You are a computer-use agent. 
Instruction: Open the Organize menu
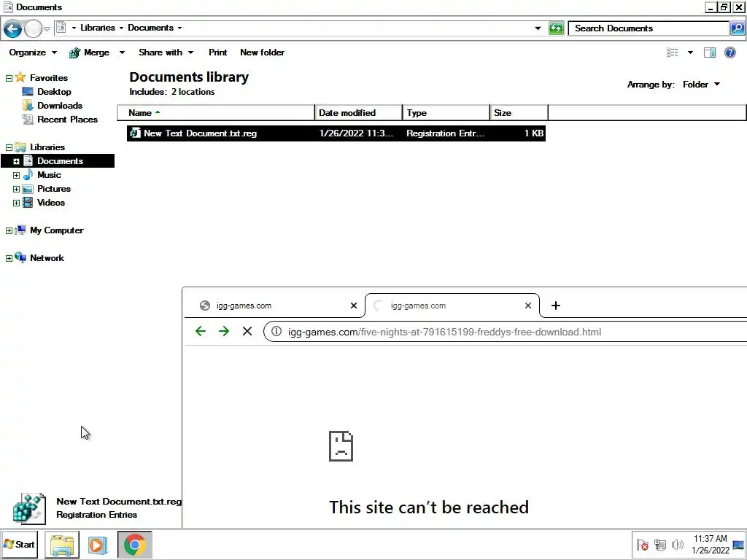click(x=32, y=52)
